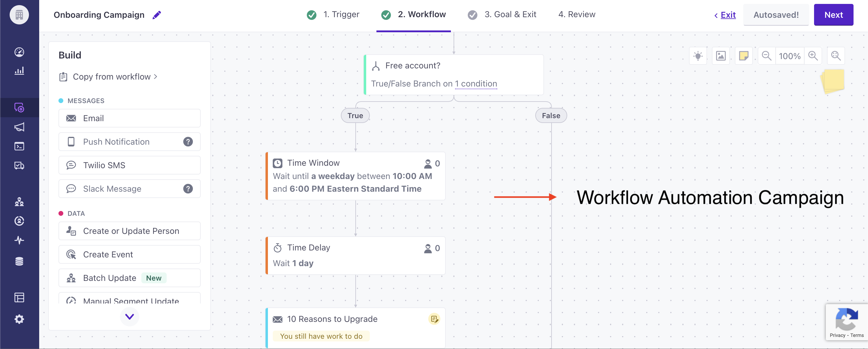The width and height of the screenshot is (868, 349).
Task: Open the content layout icon in sidebar
Action: point(19,297)
